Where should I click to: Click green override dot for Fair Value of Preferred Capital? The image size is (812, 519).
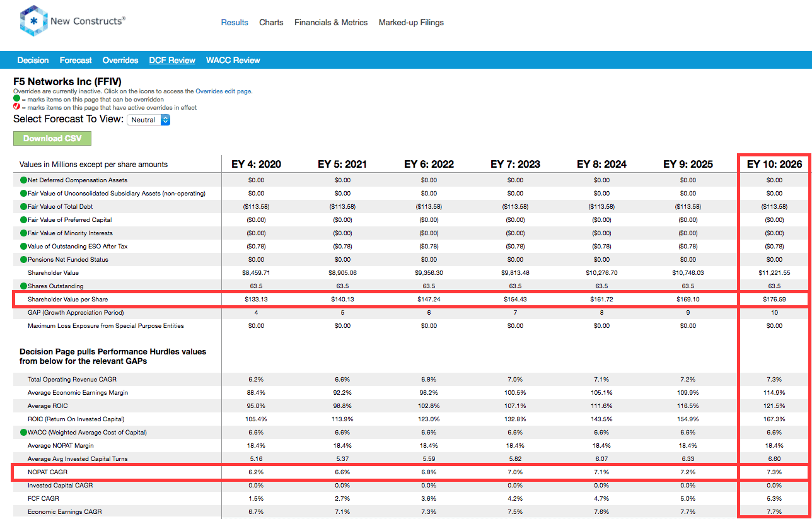pyautogui.click(x=23, y=220)
